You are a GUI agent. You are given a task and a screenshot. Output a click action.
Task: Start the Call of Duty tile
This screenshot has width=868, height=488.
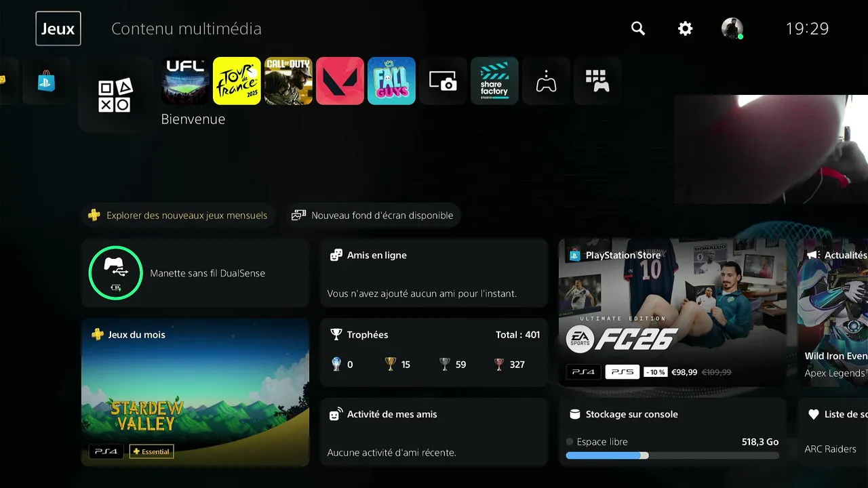pos(288,81)
